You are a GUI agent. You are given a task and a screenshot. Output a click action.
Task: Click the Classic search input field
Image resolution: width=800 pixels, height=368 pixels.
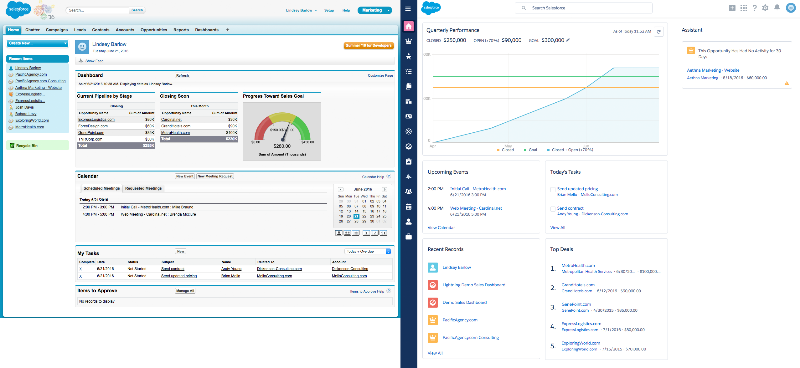point(97,10)
